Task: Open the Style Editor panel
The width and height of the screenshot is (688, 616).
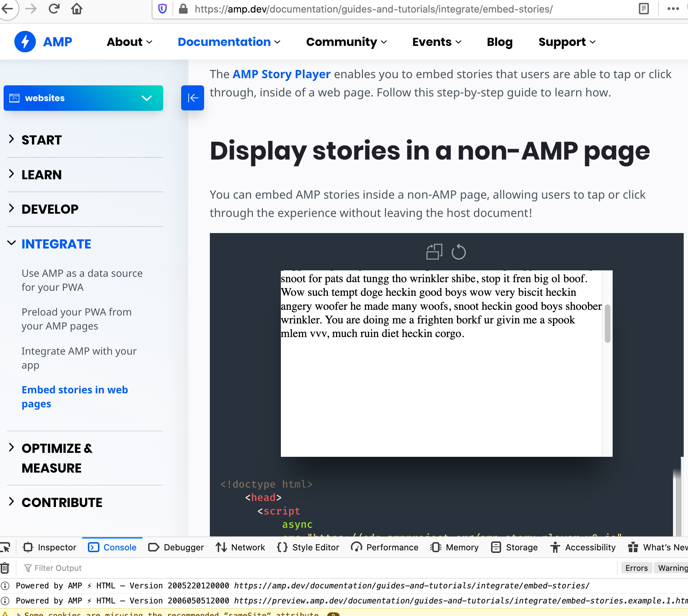Action: click(307, 547)
